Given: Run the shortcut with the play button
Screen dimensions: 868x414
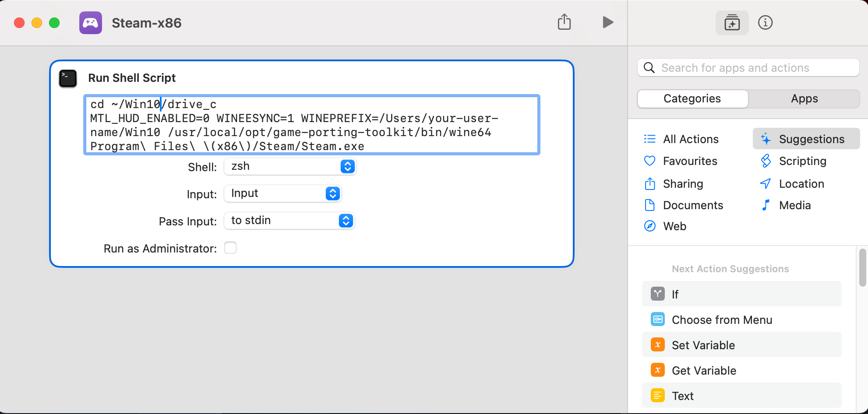Looking at the screenshot, I should 607,22.
